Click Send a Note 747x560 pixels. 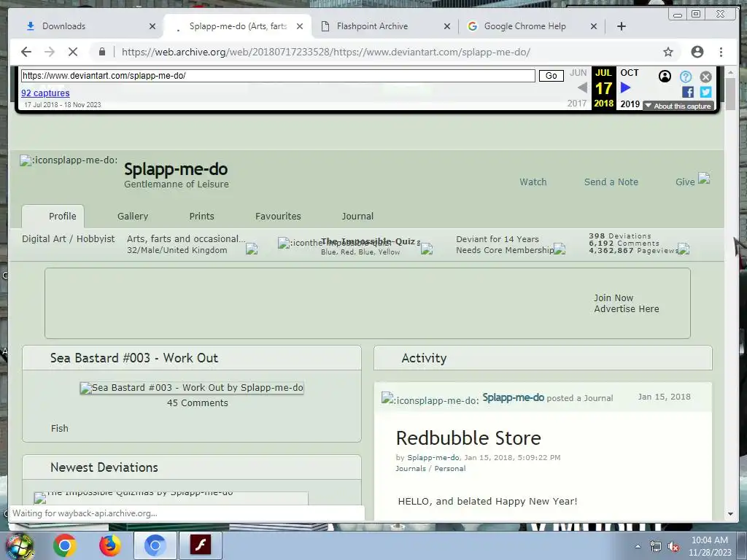[x=611, y=182]
